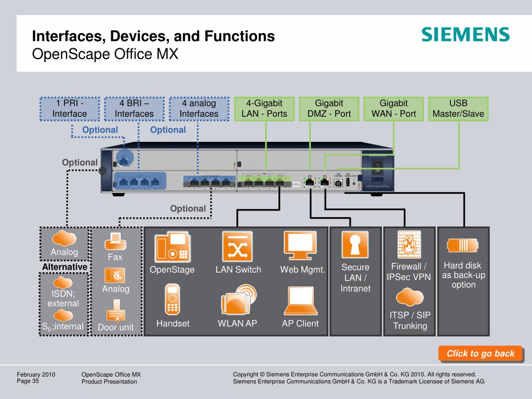The width and height of the screenshot is (532, 399).
Task: Select the Firewall flame icon
Action: [x=409, y=245]
